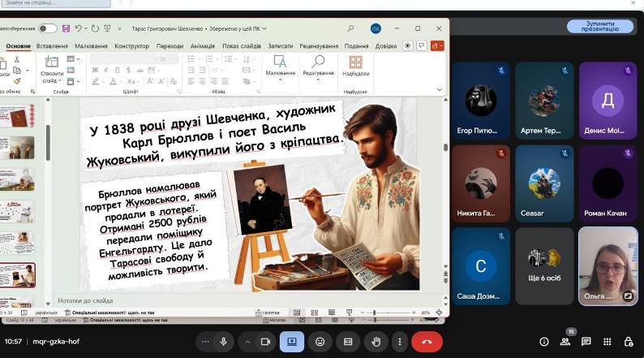Switch to Reading view icon
Screen dimensions: 644x358
[x=332, y=313]
